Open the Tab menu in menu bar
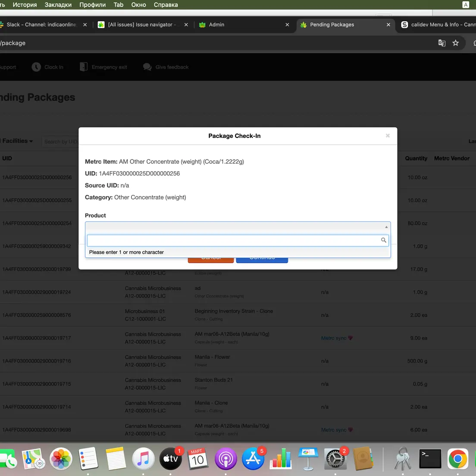The width and height of the screenshot is (476, 476). 119,5
